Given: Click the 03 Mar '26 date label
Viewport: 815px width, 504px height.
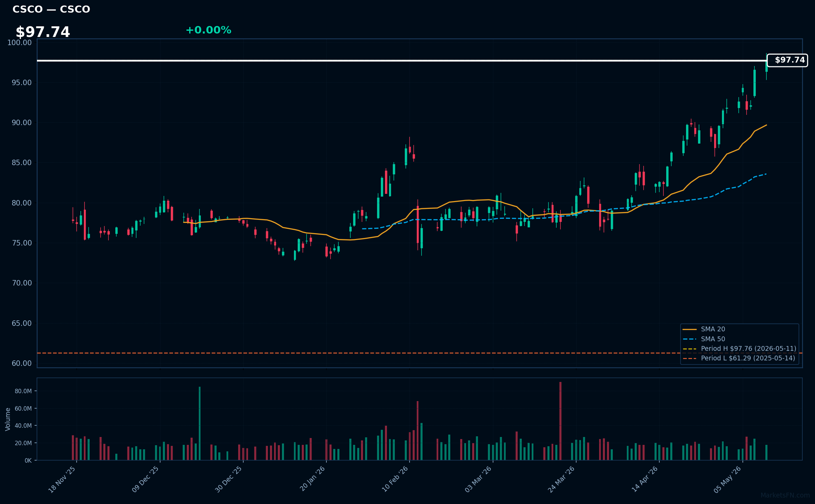Looking at the screenshot, I should 478,479.
